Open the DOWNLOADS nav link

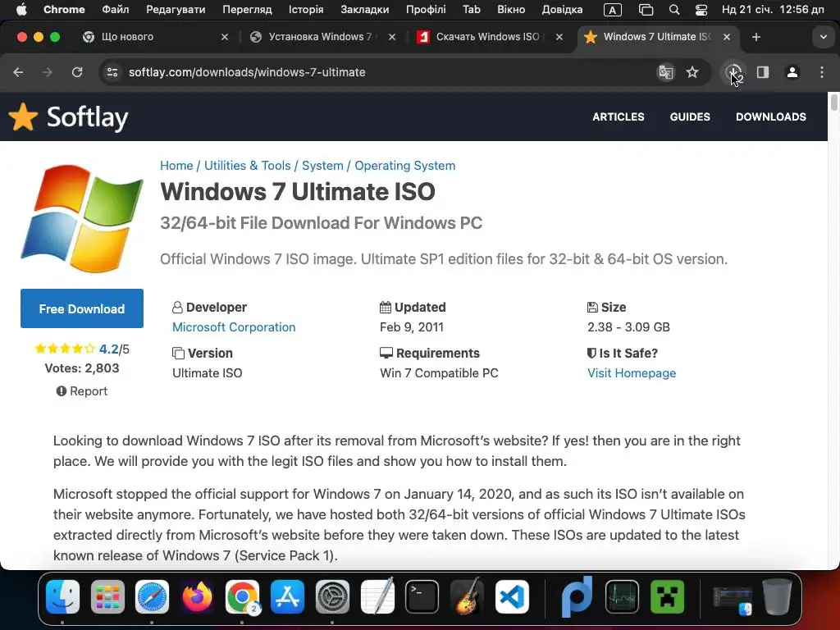click(x=771, y=116)
